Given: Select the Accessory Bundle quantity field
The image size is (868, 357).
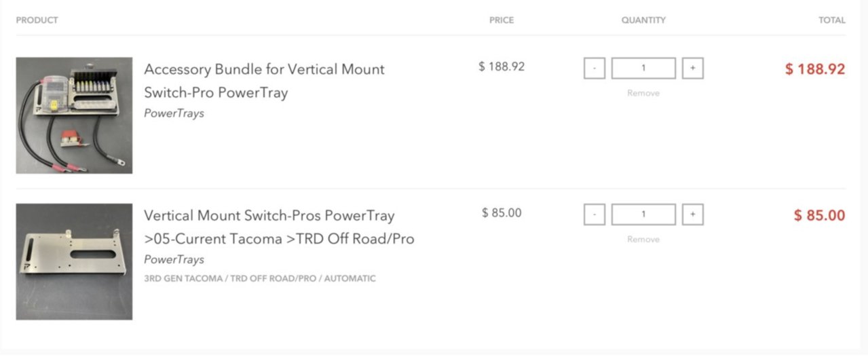Looking at the screenshot, I should (x=643, y=69).
